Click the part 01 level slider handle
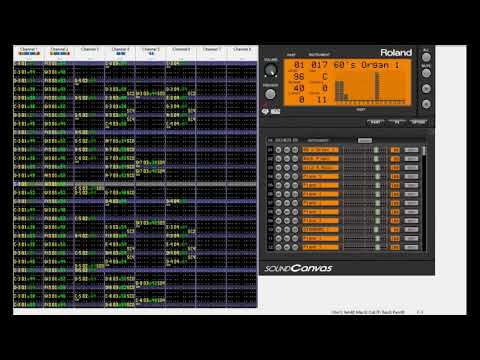 (x=376, y=150)
